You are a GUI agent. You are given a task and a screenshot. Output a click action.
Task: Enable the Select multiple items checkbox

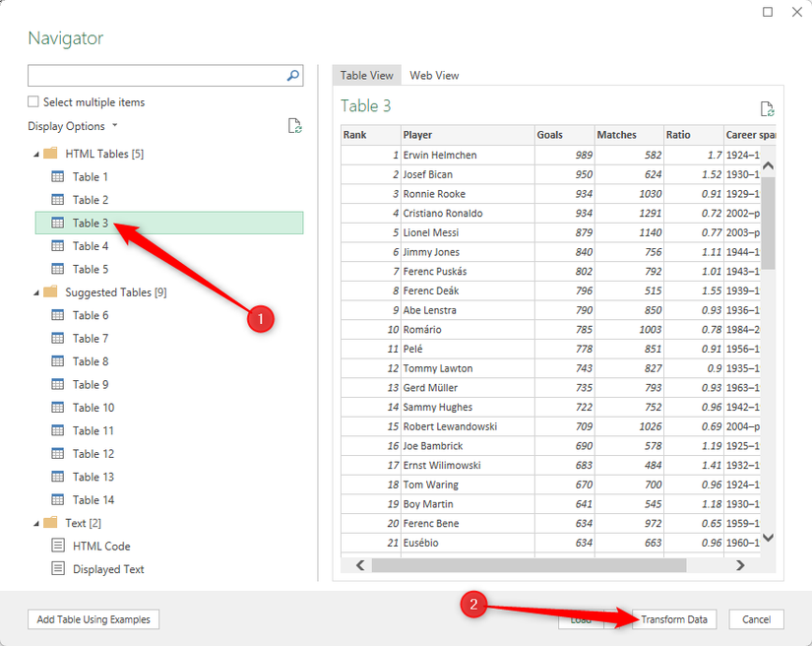click(32, 101)
